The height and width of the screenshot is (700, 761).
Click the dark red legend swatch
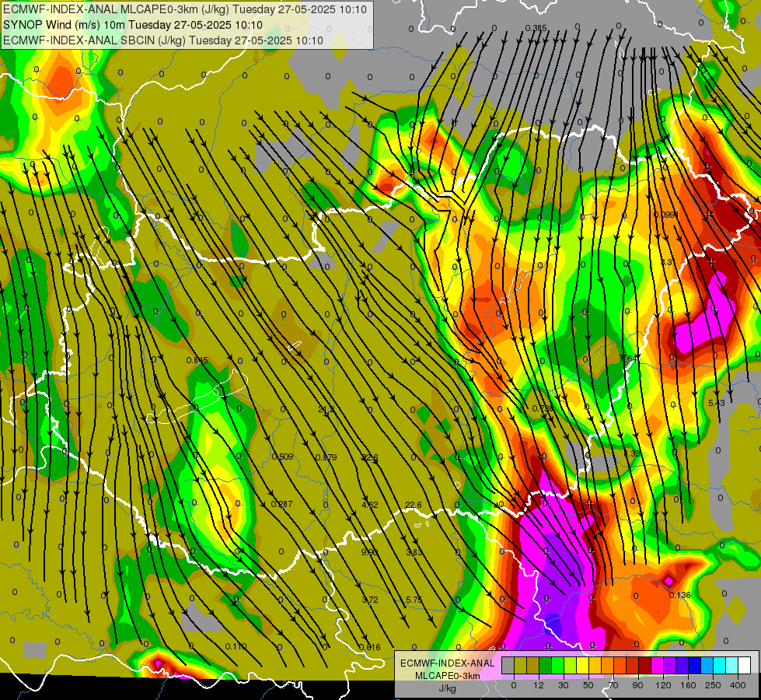(x=644, y=665)
